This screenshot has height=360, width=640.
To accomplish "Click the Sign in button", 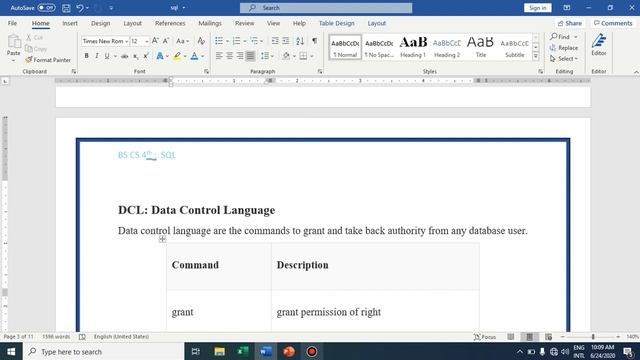I will coord(538,8).
